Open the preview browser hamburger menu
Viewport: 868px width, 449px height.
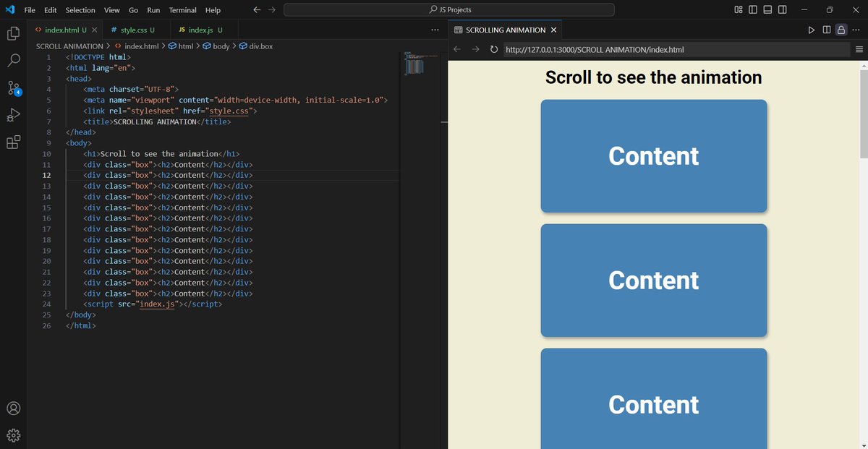tap(859, 49)
